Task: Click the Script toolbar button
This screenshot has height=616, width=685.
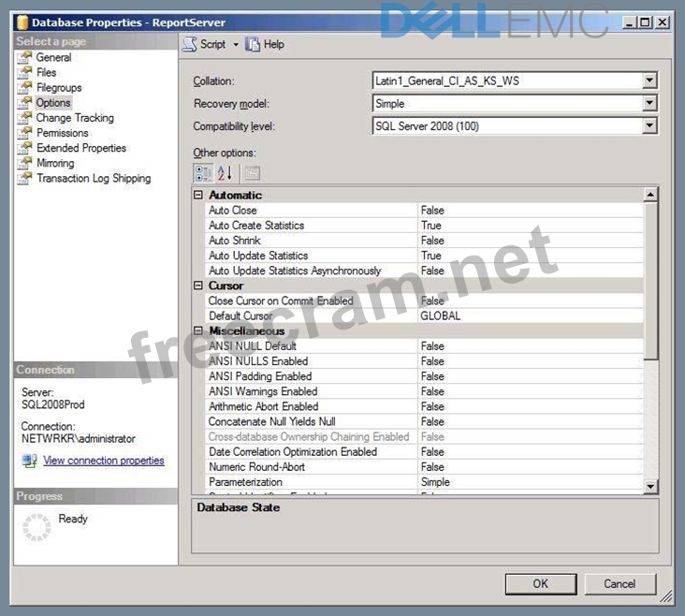Action: tap(204, 45)
